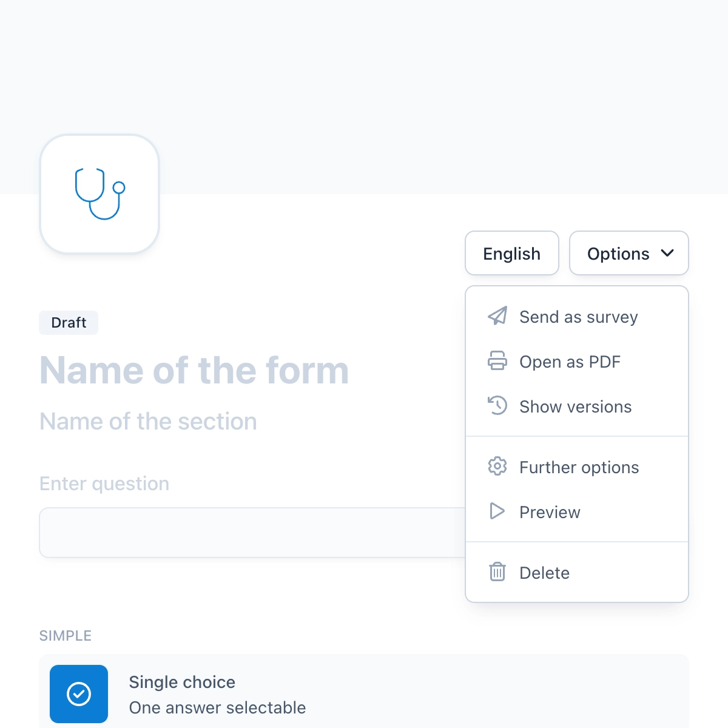Click the trash icon next to Delete
The height and width of the screenshot is (728, 728).
pyautogui.click(x=498, y=572)
